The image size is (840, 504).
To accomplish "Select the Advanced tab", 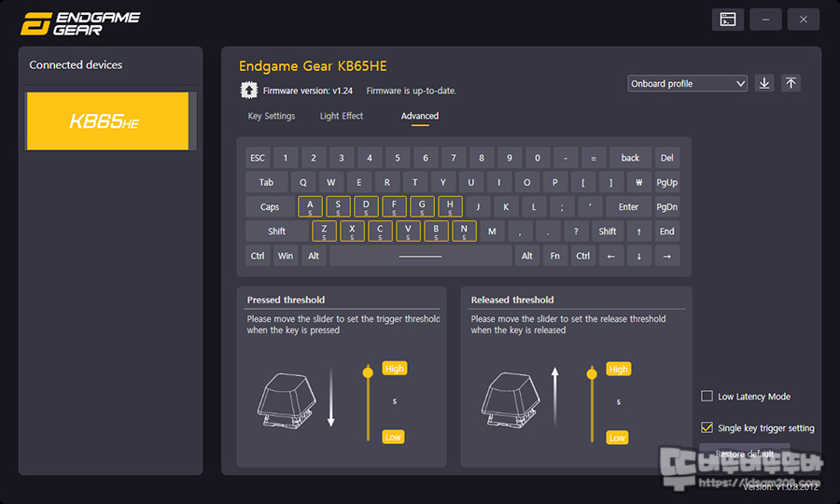I will (x=419, y=116).
